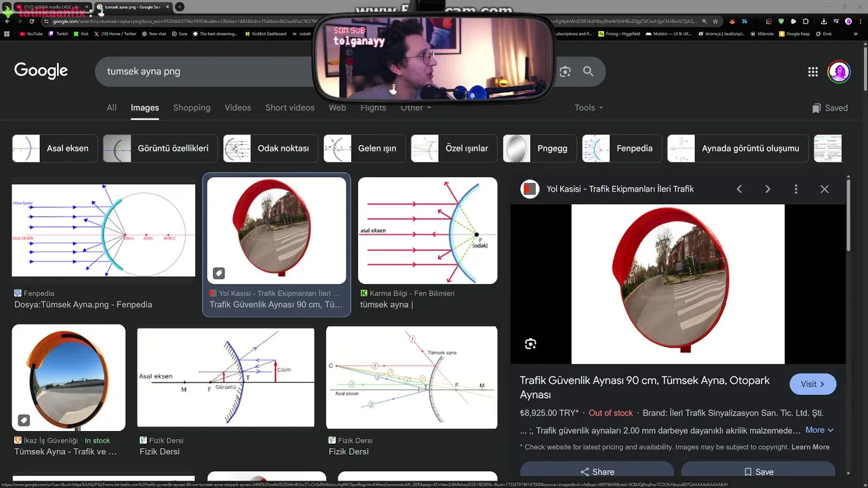
Task: Open Google Keep bookmark
Action: pos(794,33)
